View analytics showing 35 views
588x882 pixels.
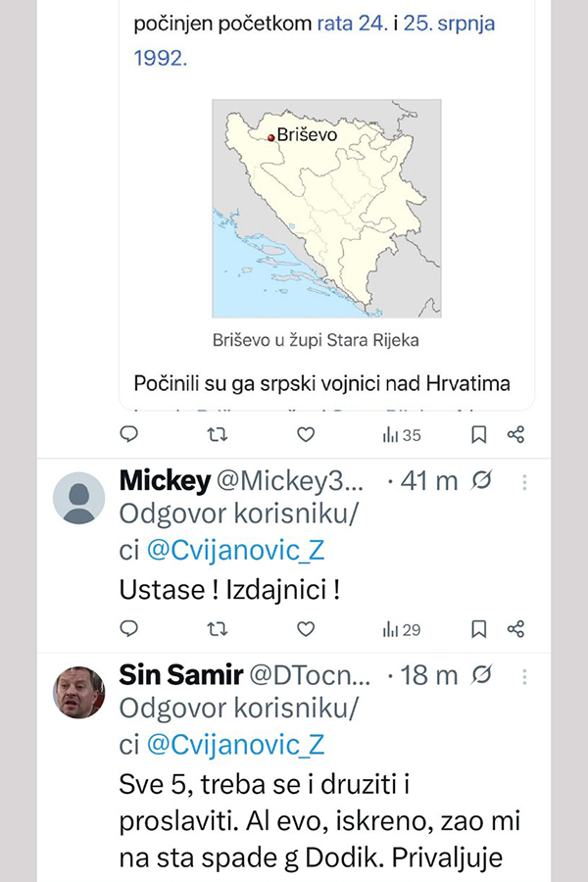[x=402, y=434]
